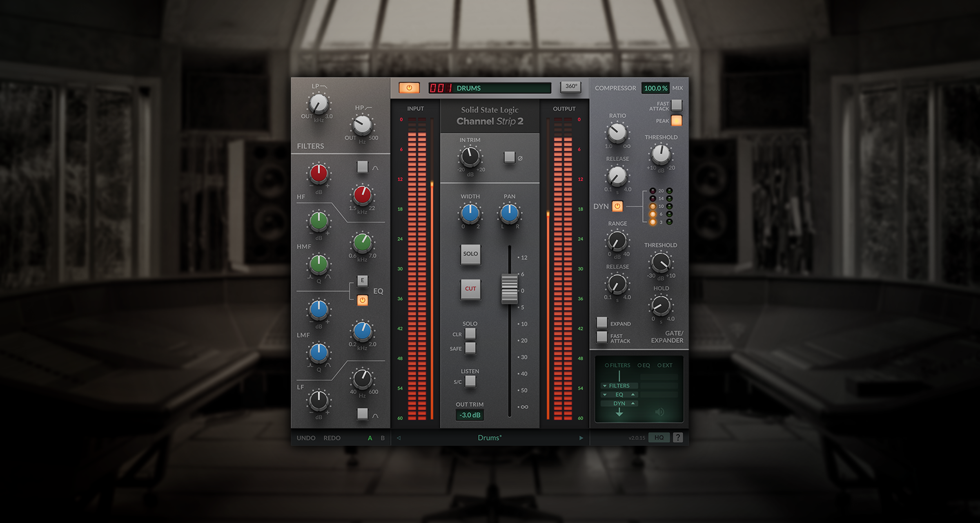Image resolution: width=980 pixels, height=523 pixels.
Task: Go to the next preset arrow
Action: (x=581, y=438)
